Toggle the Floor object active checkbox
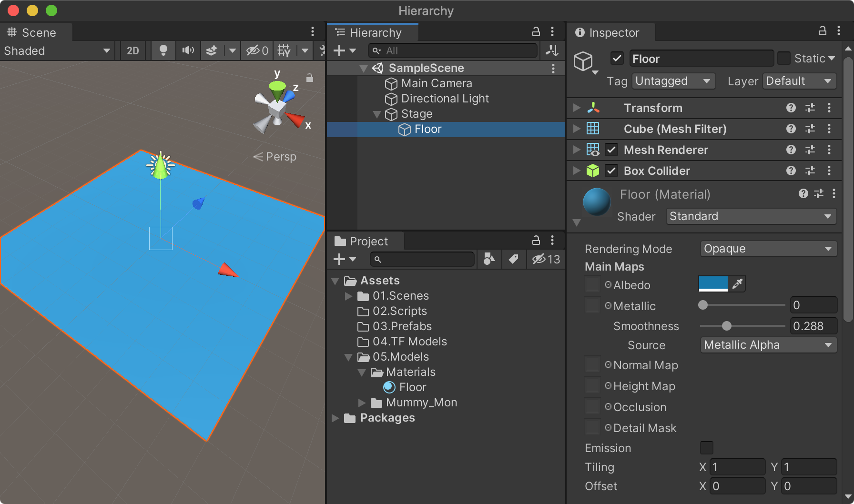Screen dimensions: 854x504 pos(617,59)
